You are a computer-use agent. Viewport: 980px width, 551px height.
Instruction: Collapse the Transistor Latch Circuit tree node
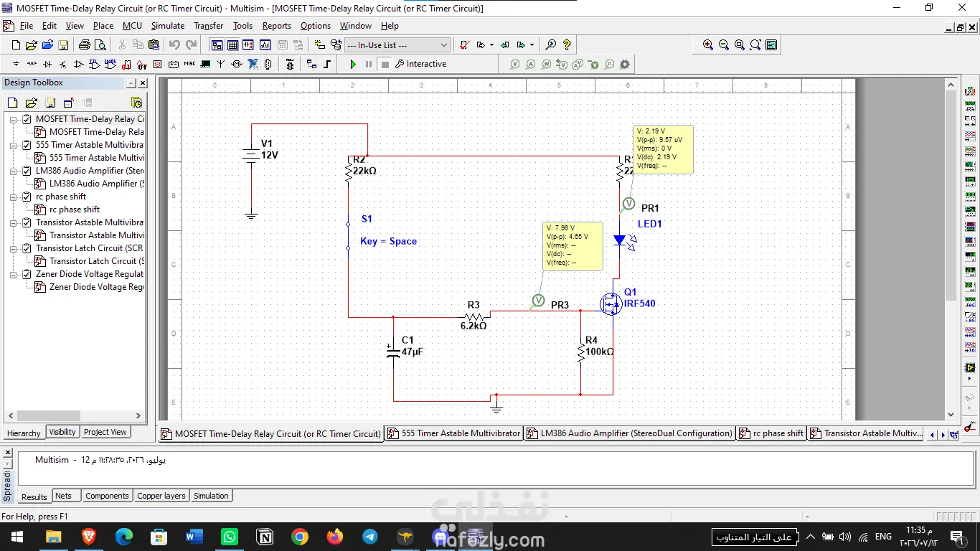click(x=14, y=248)
